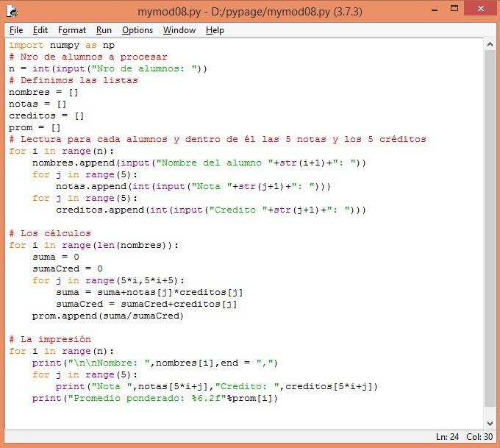500x448 pixels.
Task: Open the Window menu
Action: [x=179, y=30]
